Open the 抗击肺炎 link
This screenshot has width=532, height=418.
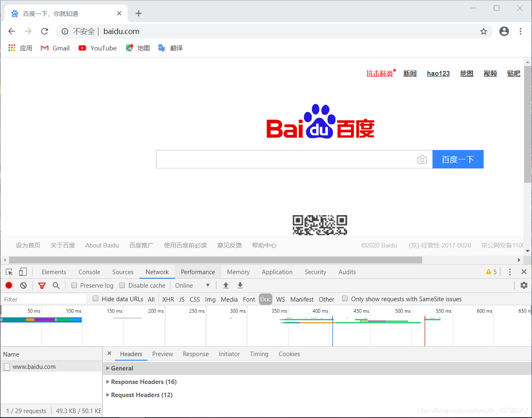380,73
